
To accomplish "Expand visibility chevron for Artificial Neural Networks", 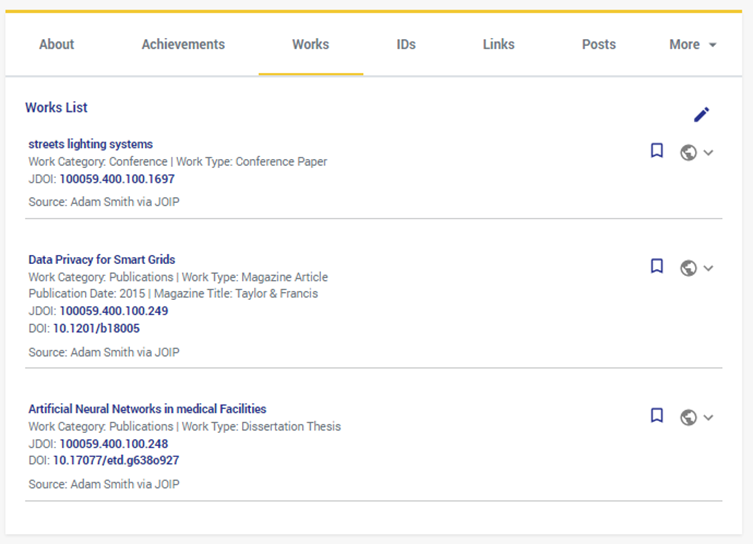I will tap(709, 418).
